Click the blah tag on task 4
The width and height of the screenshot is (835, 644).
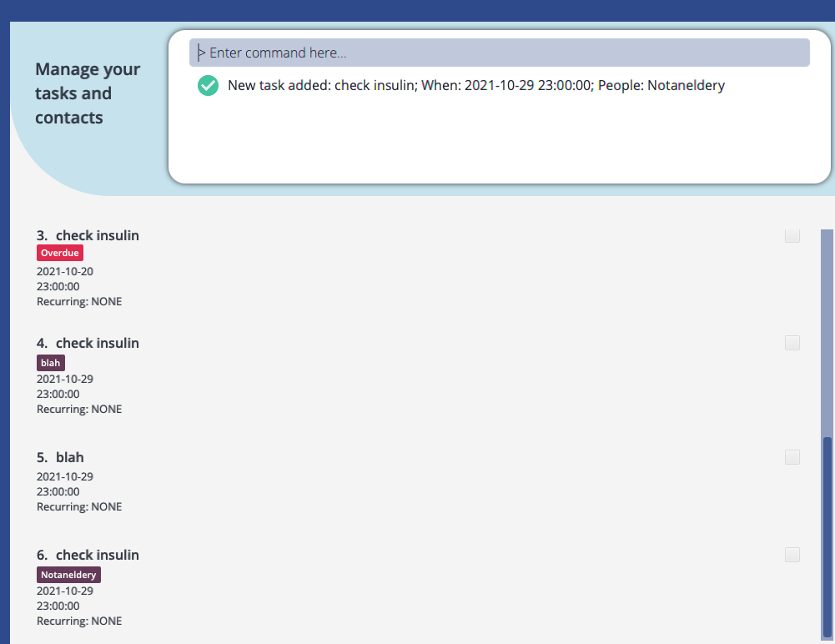tap(51, 363)
